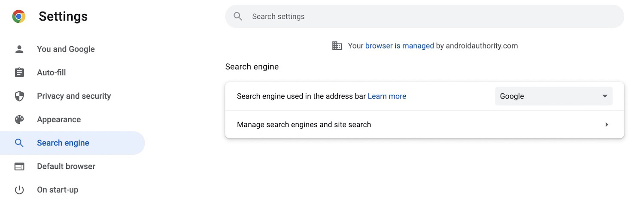Expand Manage search engines and site search
The image size is (644, 204).
(x=606, y=125)
